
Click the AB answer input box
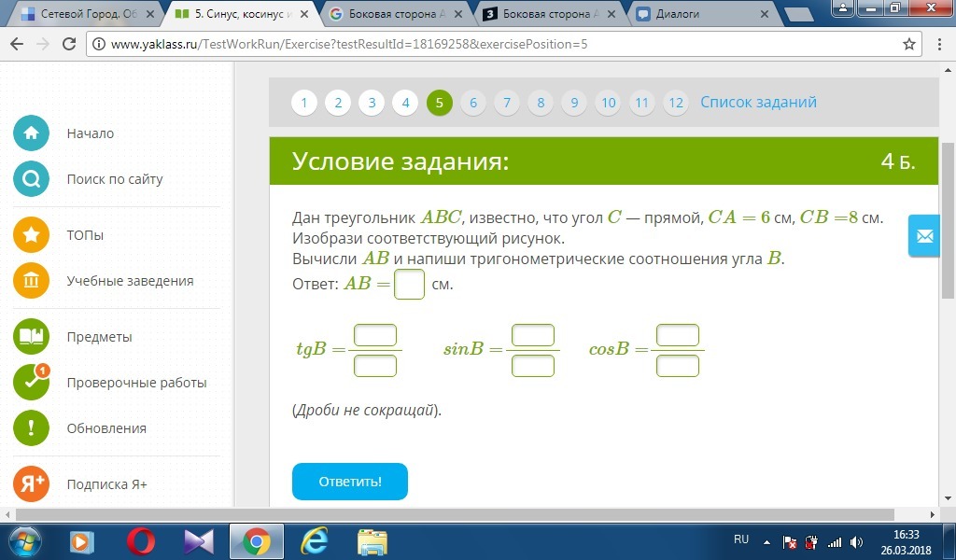pos(409,285)
